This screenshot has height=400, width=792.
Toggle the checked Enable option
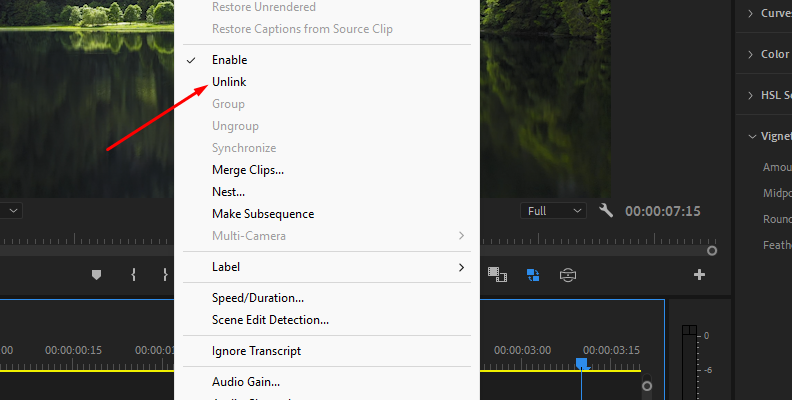click(x=229, y=60)
